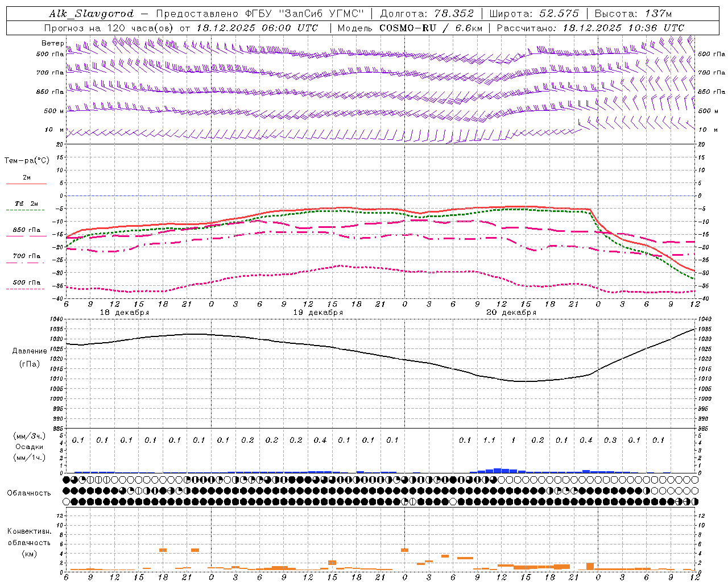Click the '1.1' three-hour precipitation value

point(489,440)
